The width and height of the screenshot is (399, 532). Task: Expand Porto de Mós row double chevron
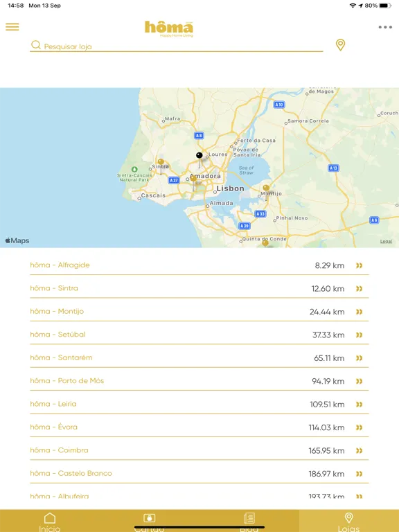click(359, 382)
